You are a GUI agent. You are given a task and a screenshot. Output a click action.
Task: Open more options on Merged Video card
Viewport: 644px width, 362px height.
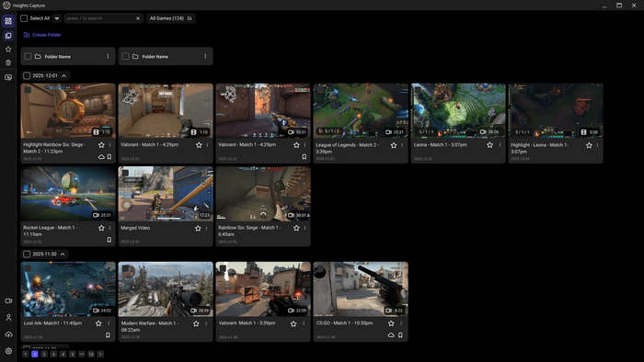point(207,229)
